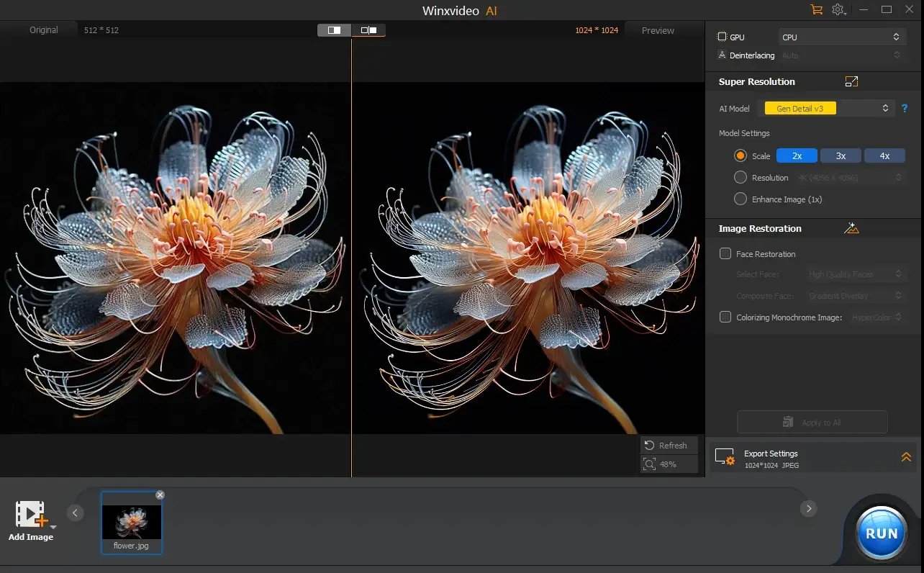
Task: Switch to the Preview tab
Action: click(x=658, y=30)
